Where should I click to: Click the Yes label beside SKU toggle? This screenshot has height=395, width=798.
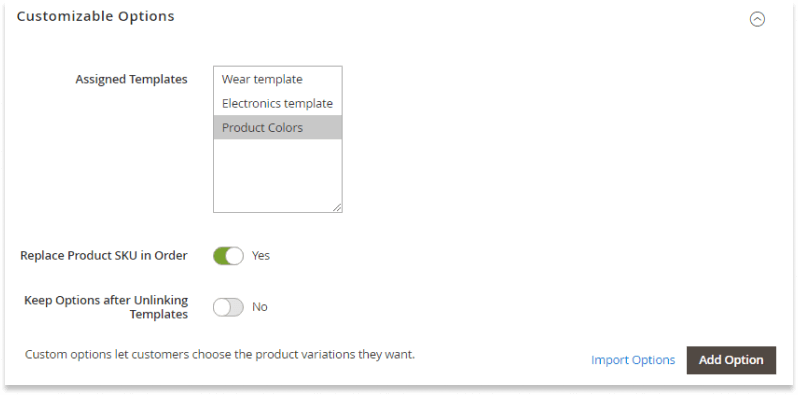coord(261,256)
